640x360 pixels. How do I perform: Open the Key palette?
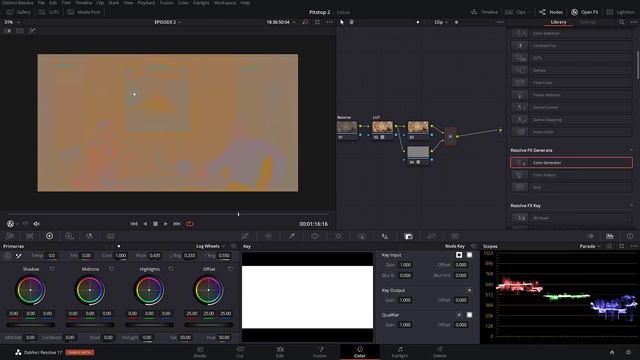click(408, 236)
